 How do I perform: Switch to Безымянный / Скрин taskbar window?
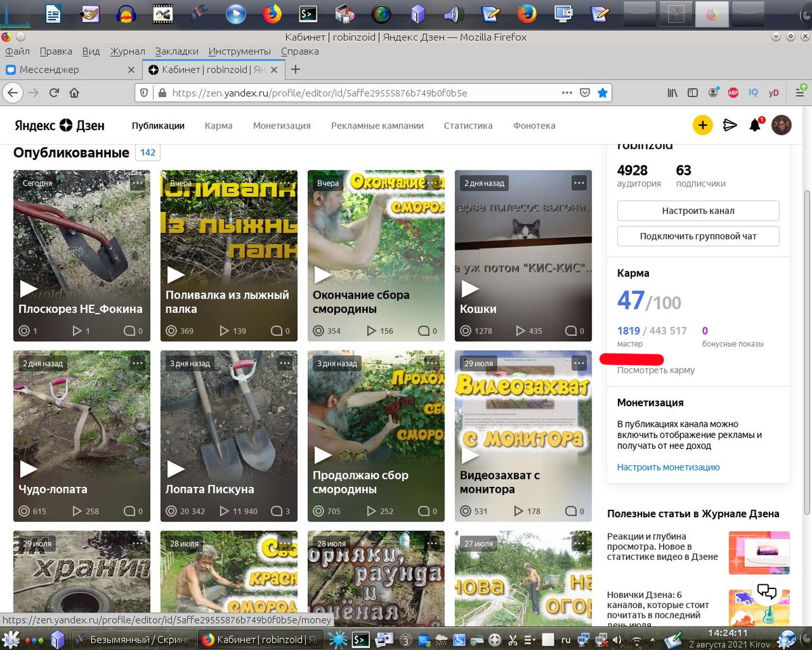pos(134,639)
